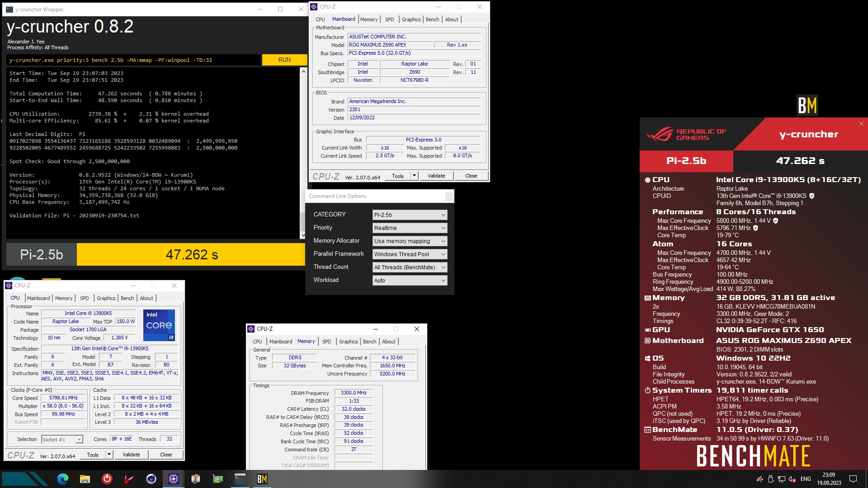Screen dimensions: 868x488
Task: Click the y-cruncher output scrollbar down arrow
Action: (303, 235)
